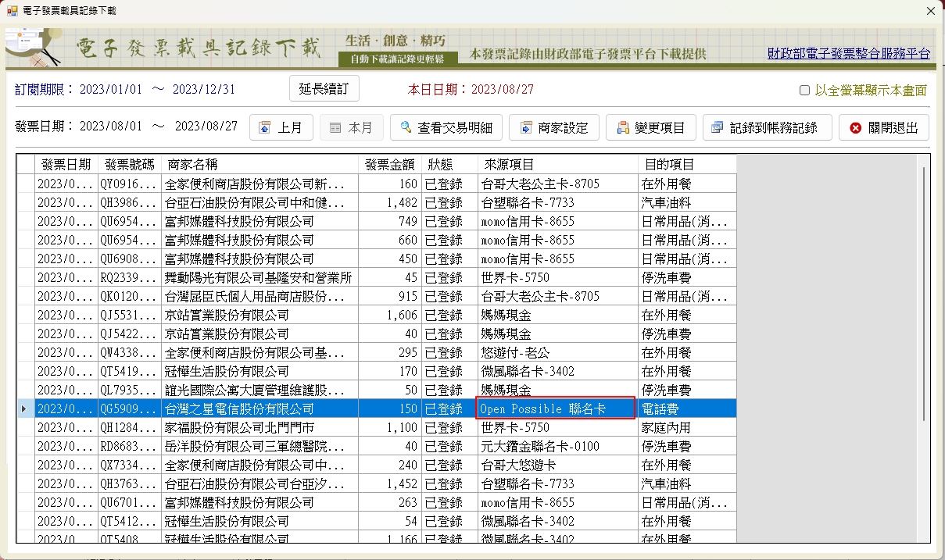Select the 台塑聯名卡-7733 cell in QH3986 row
945x560 pixels.
click(557, 202)
